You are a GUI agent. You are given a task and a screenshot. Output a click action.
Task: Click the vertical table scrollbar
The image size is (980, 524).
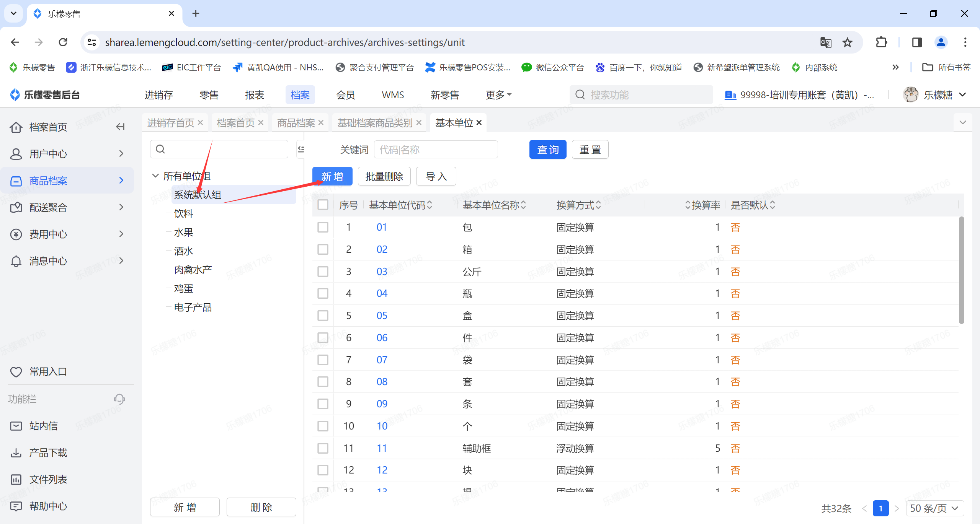point(961,270)
